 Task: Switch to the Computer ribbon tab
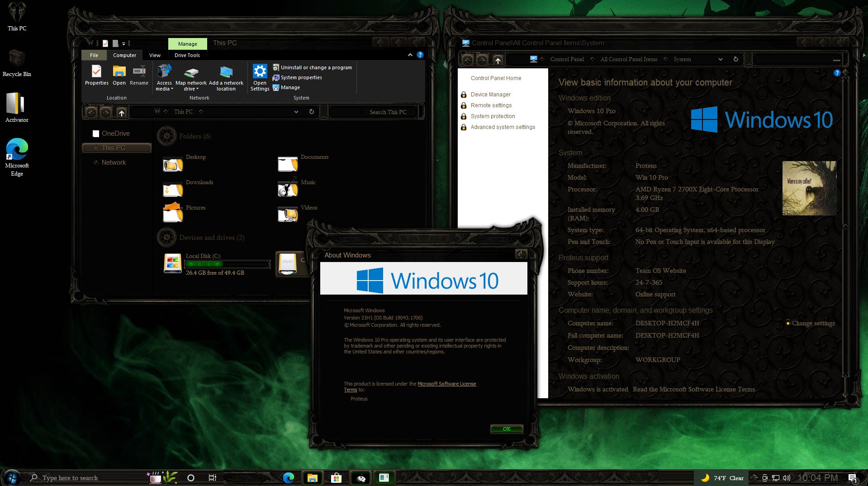point(124,55)
